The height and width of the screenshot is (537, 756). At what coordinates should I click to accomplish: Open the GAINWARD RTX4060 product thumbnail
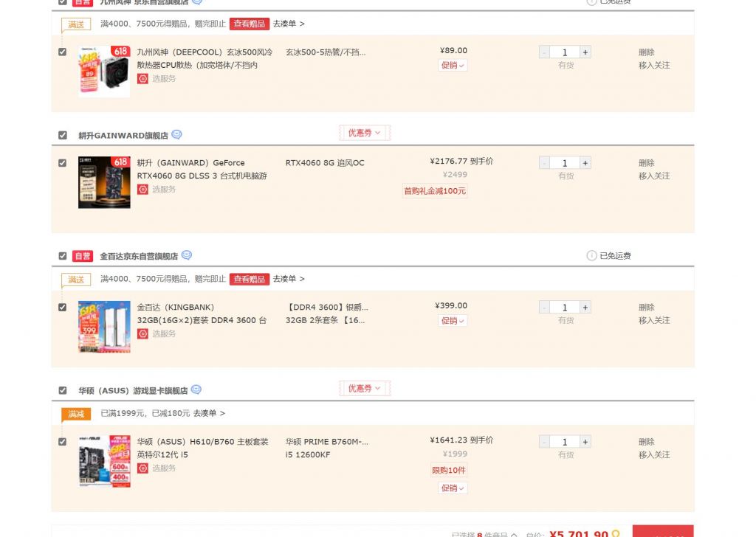click(x=104, y=182)
